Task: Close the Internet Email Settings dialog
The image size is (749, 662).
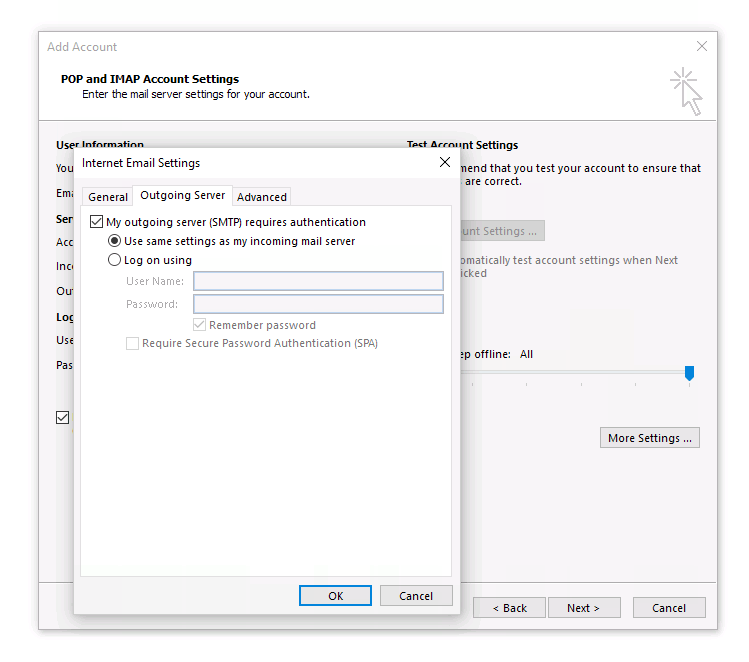Action: pos(444,162)
